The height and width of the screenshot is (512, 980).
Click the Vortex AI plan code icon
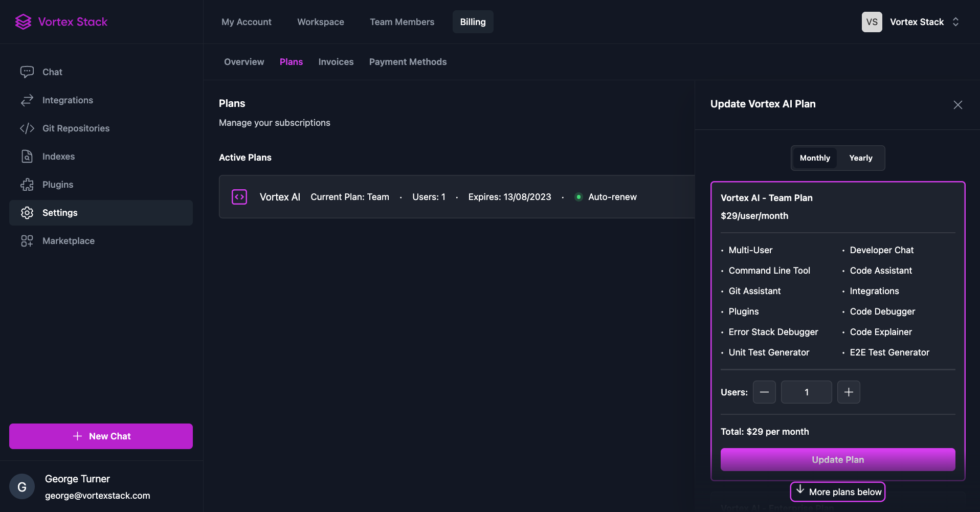coord(239,197)
